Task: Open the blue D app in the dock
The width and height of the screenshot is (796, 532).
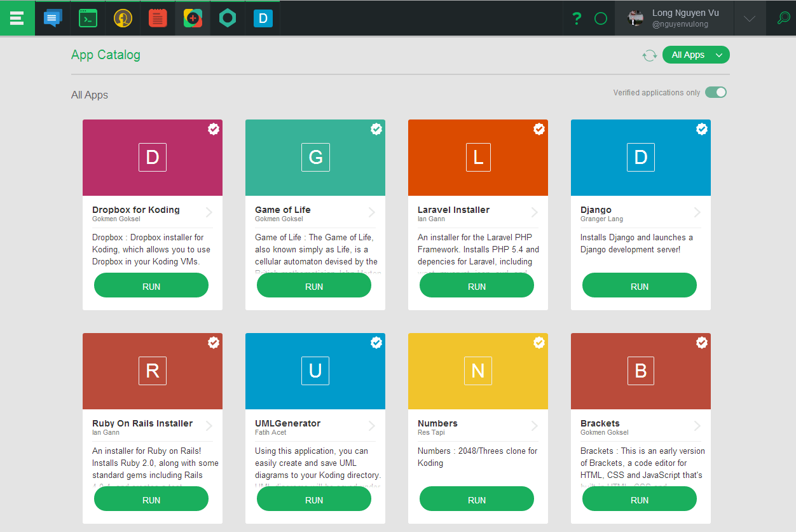Action: 263,18
